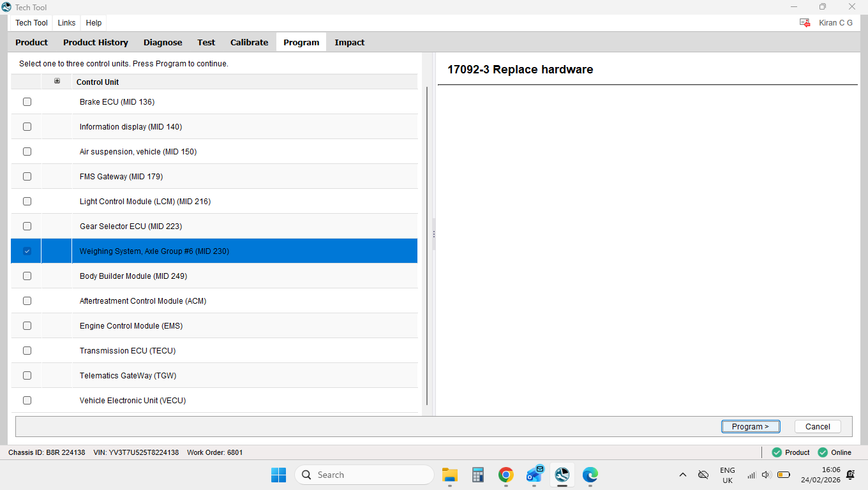Open the Impact tab
Screen dimensions: 868x490
tap(350, 42)
